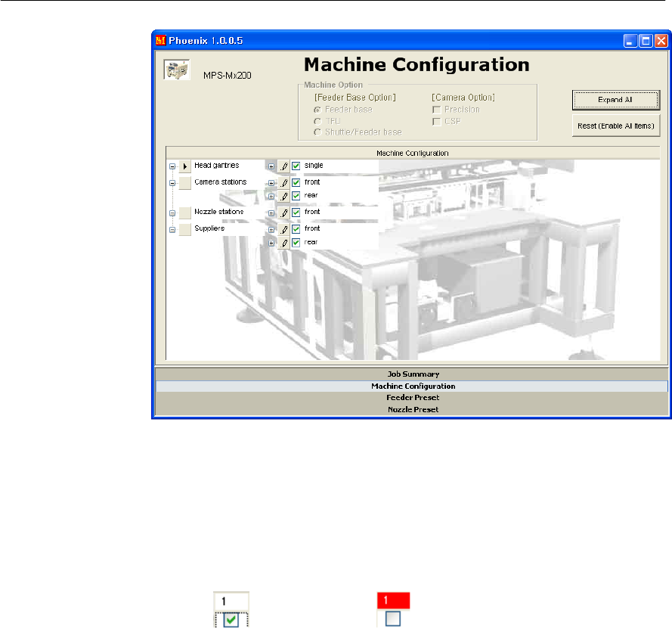Screen dimensions: 672x630
Task: Click the pencil edit icon for Head gantries single
Action: tap(284, 166)
